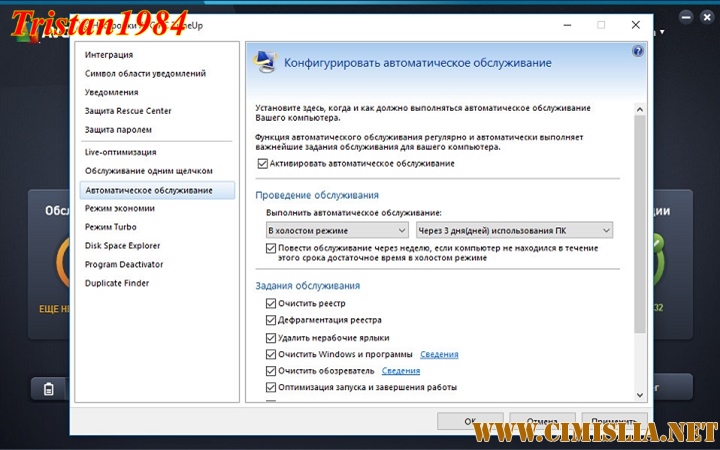Select 'Интеграция' in settings sidebar
The width and height of the screenshot is (720, 450).
pyautogui.click(x=109, y=55)
